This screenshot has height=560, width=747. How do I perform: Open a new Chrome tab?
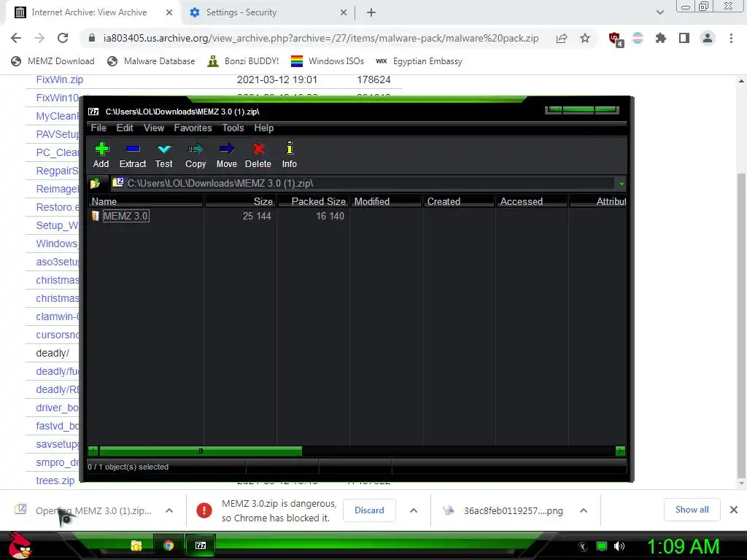pos(371,12)
